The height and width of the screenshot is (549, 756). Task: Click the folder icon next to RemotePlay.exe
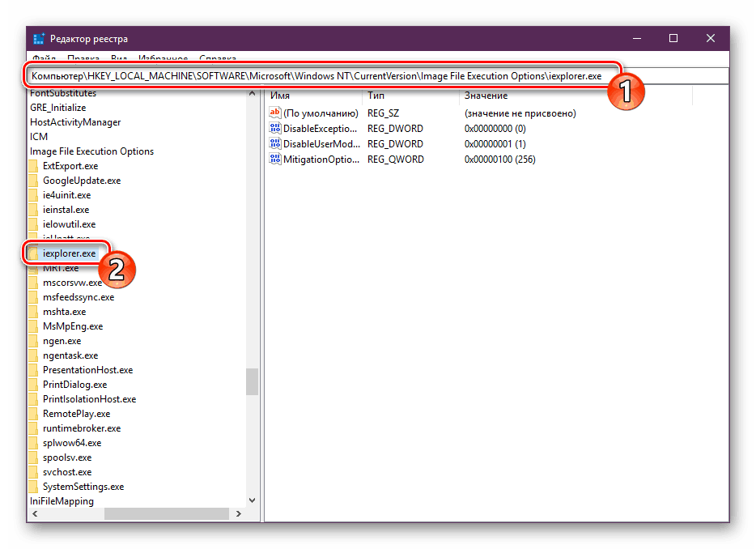(x=33, y=414)
